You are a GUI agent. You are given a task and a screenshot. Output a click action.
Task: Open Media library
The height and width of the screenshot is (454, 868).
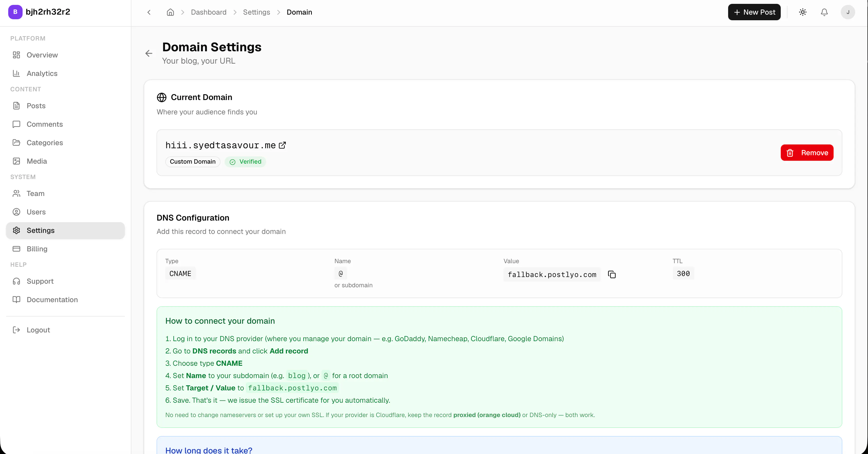65,161
